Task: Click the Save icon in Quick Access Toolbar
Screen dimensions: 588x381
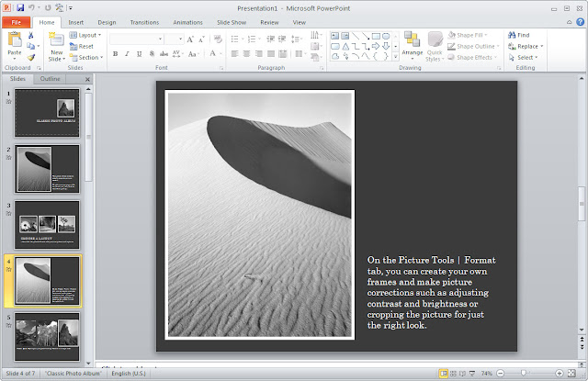Action: click(20, 7)
